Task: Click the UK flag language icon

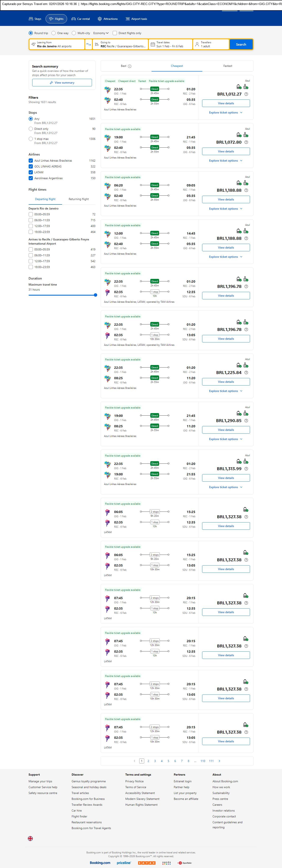Action: (30, 838)
